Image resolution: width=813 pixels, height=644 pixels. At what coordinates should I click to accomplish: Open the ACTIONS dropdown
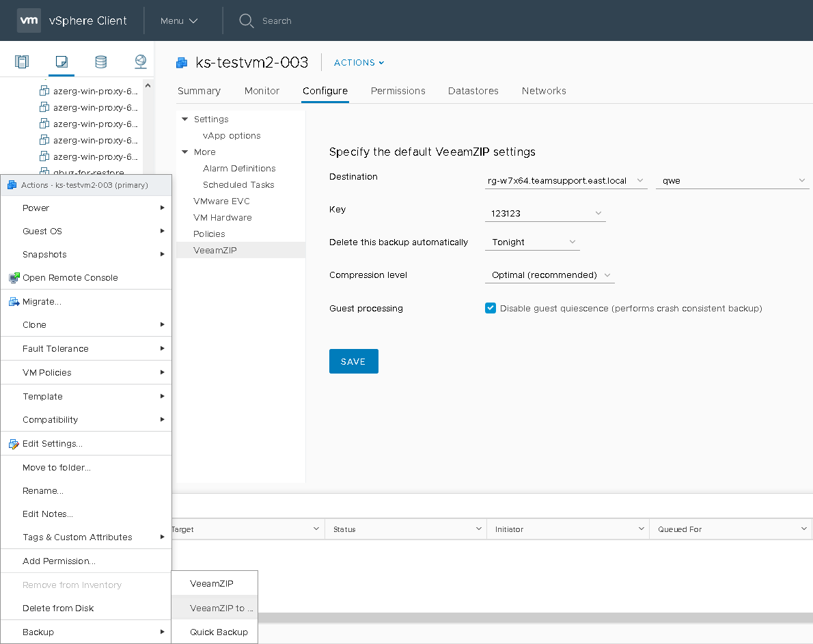(359, 63)
